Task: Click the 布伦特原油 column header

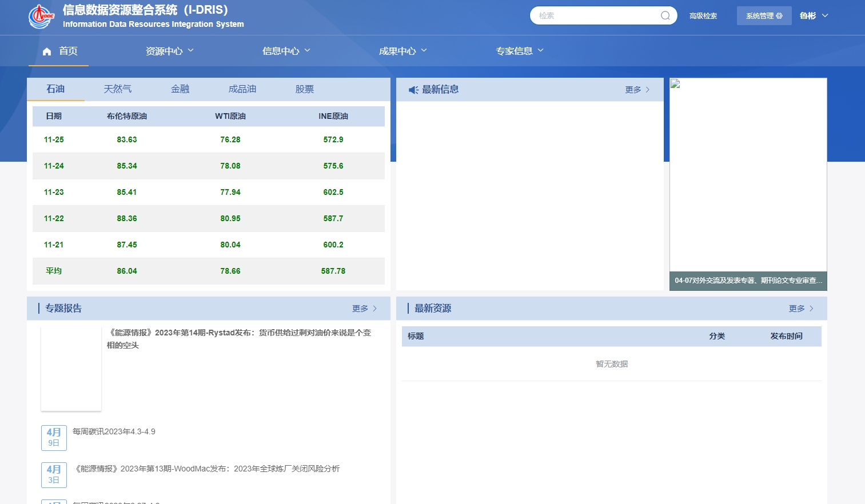Action: 127,116
